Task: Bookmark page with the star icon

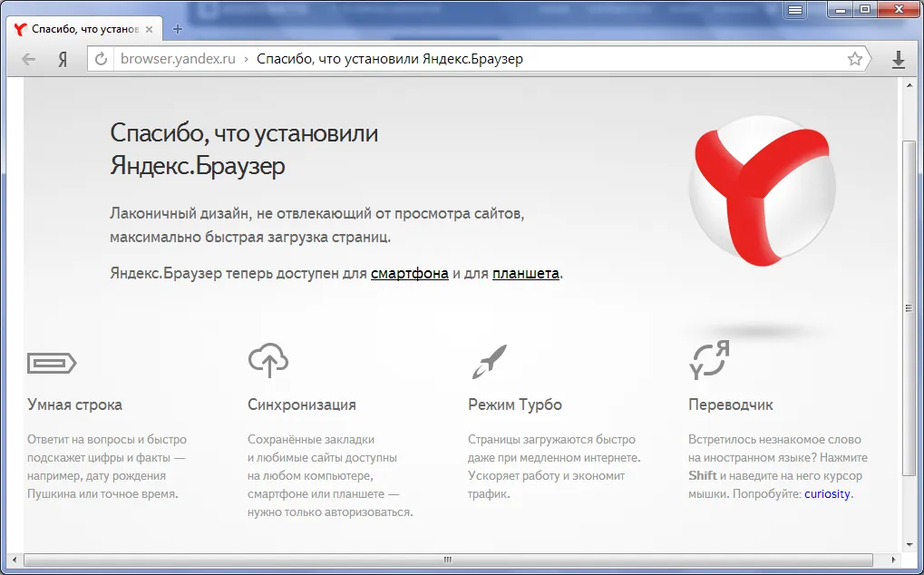Action: click(x=854, y=59)
